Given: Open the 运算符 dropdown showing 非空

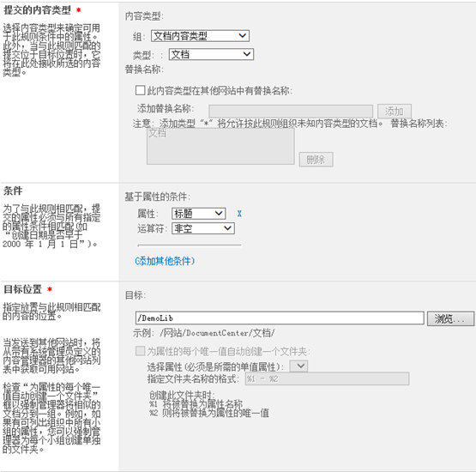Looking at the screenshot, I should point(202,228).
